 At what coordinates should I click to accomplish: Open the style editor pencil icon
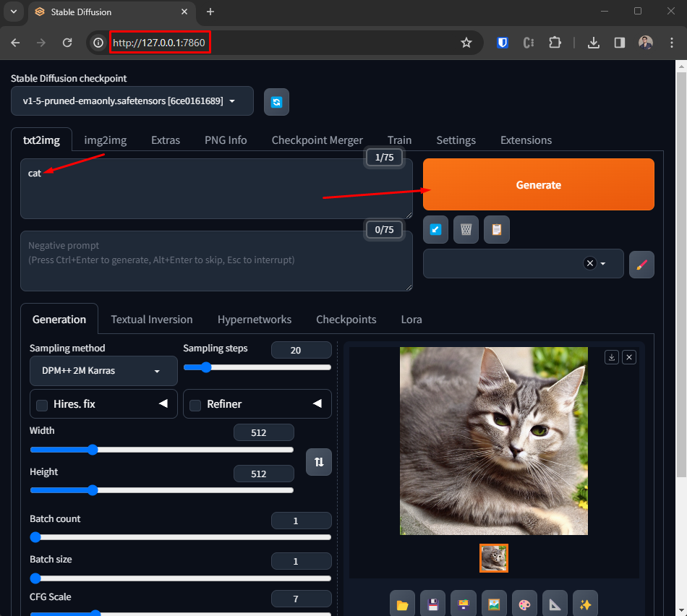pyautogui.click(x=641, y=265)
